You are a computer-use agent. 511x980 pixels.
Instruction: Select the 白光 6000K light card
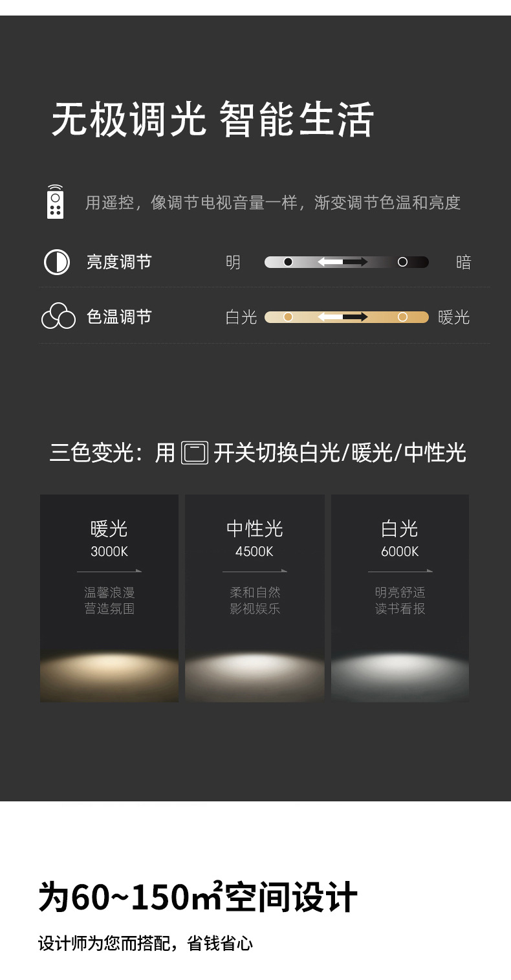click(400, 598)
